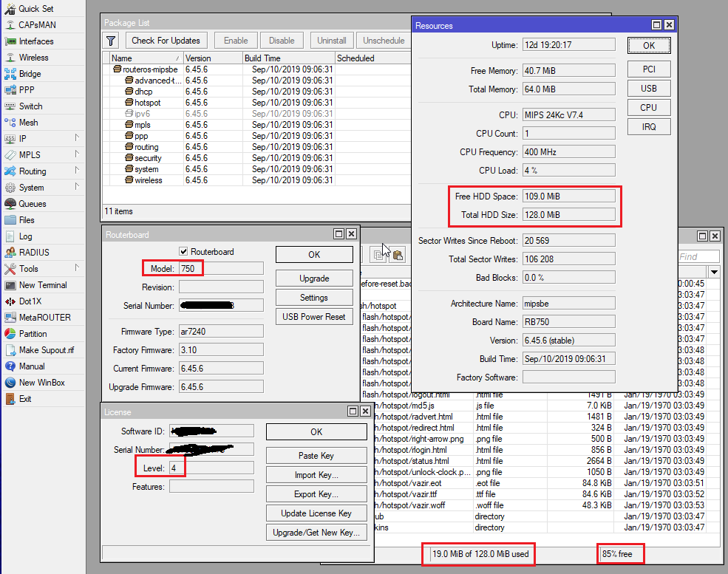The image size is (728, 574).
Task: Open New WinBox
Action: click(42, 383)
